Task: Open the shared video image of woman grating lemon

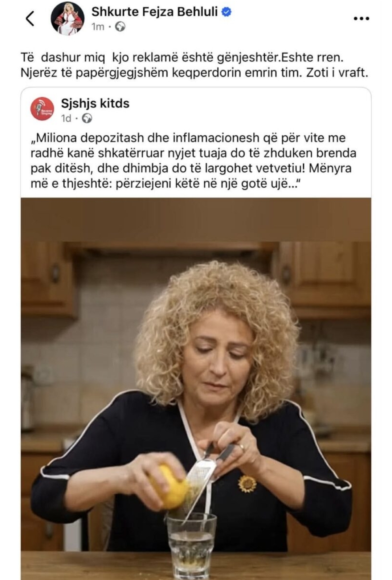Action: [196, 389]
